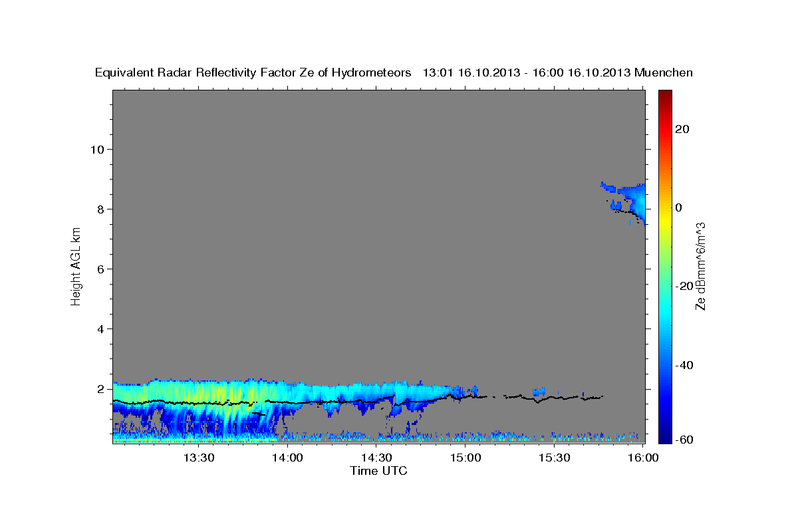Click the 'Height AGL km' axis label

pos(76,267)
